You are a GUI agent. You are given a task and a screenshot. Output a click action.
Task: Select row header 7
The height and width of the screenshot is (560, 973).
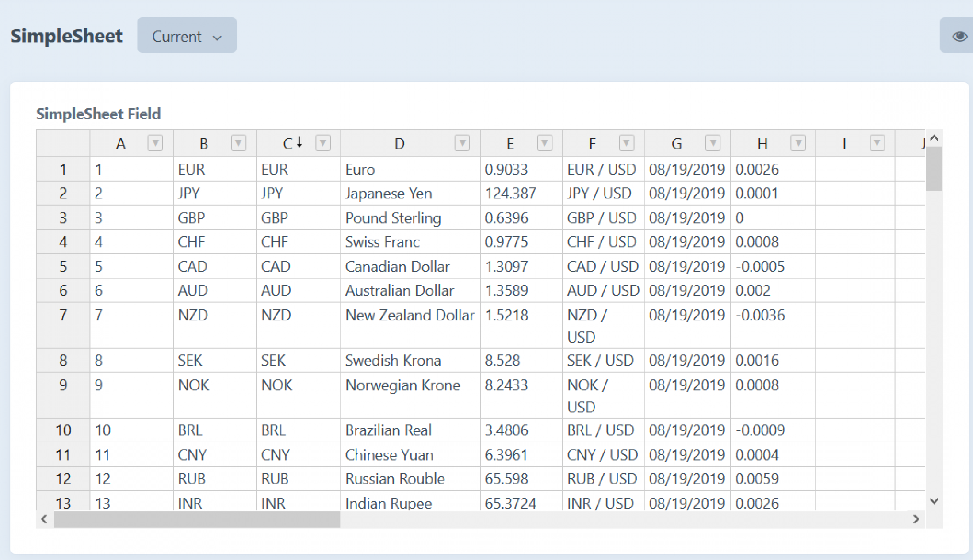63,325
